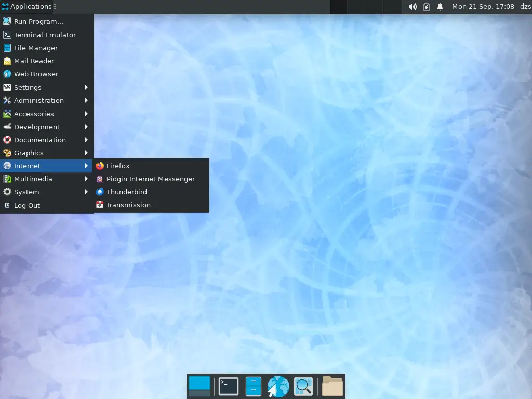Click the Multimedia menu icon

point(7,179)
